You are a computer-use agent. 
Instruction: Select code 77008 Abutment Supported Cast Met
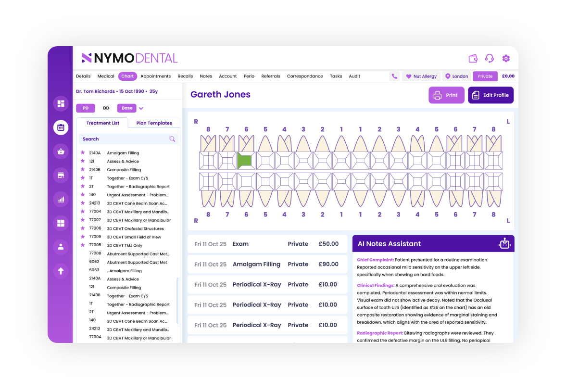pos(128,254)
